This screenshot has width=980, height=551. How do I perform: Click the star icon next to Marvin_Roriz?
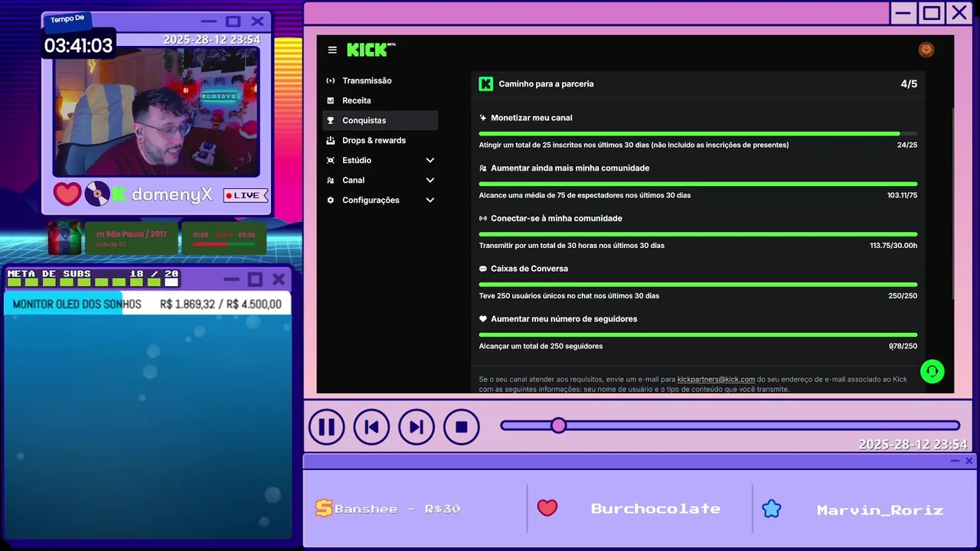coord(772,508)
